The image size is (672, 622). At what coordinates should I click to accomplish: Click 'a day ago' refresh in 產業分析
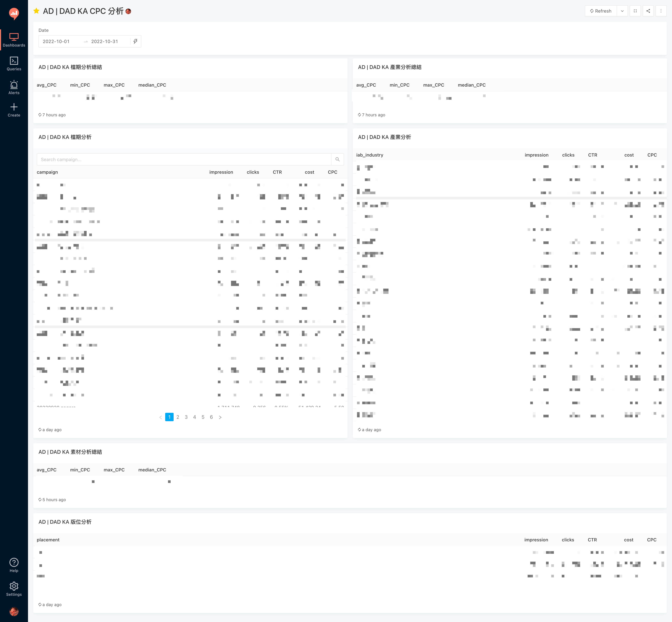click(369, 430)
